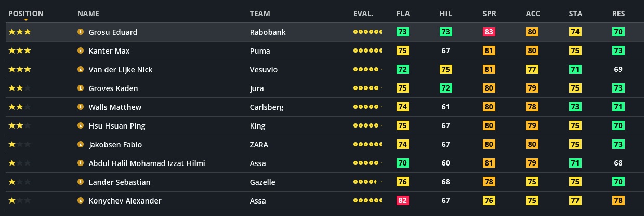
Task: Click Grosu Eduard's red 83 sprint rating
Action: [x=489, y=32]
